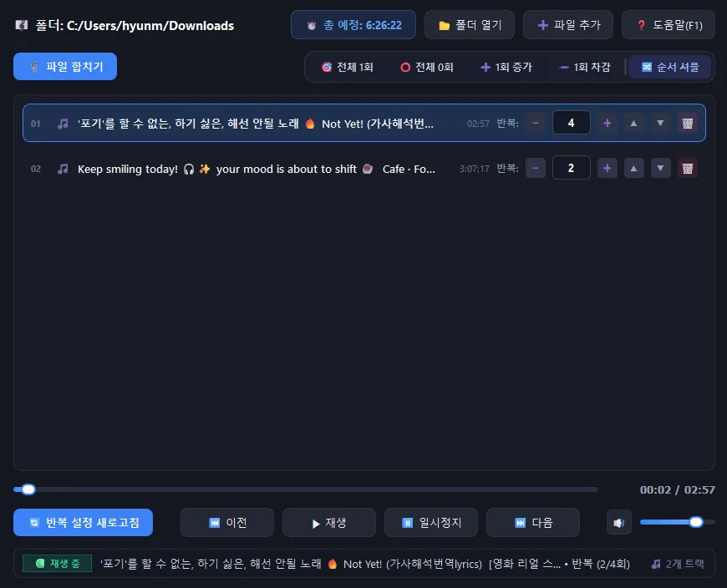The height and width of the screenshot is (588, 727).
Task: Increase repeat count for Not Yet! track
Action: (607, 124)
